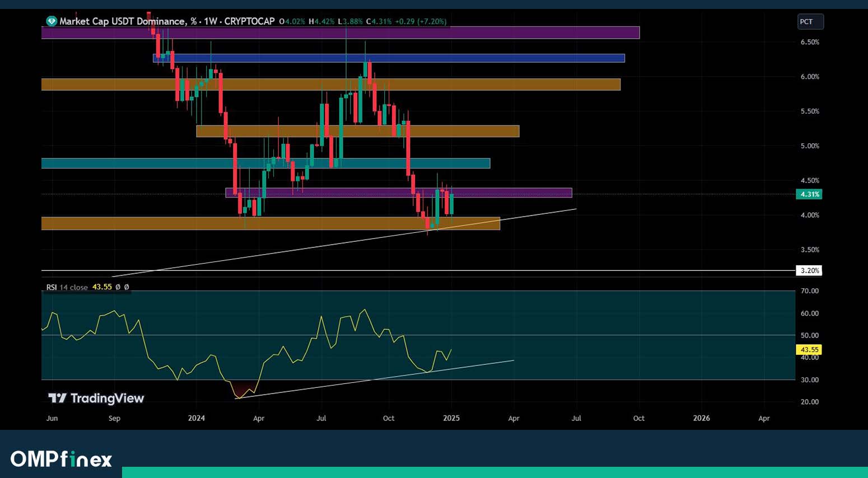The image size is (868, 478).
Task: Click the 4.00% price axis label
Action: click(x=810, y=215)
